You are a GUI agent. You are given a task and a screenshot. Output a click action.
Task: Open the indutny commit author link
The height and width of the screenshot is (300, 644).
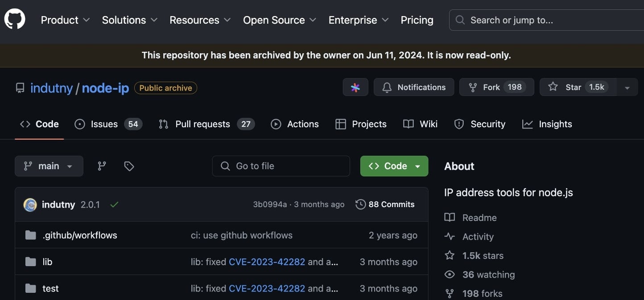click(58, 204)
